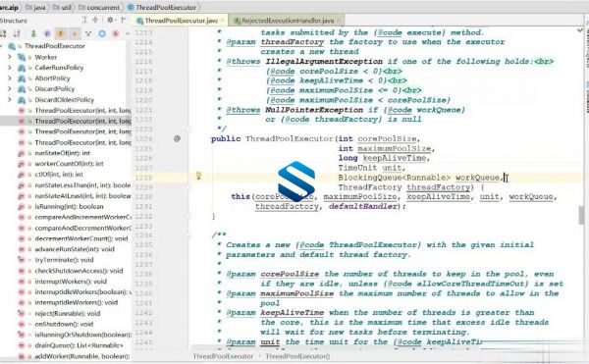Click the yellow intention light bulb in gutter
Image resolution: width=589 pixels, height=364 pixels.
pos(198,176)
